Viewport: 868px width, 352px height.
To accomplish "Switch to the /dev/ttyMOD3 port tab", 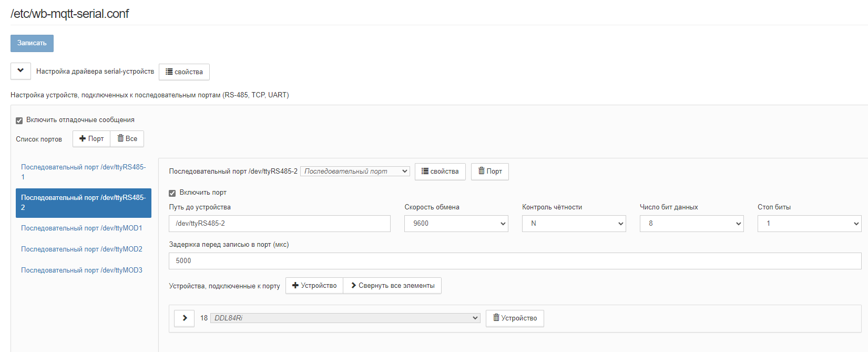I will (81, 270).
